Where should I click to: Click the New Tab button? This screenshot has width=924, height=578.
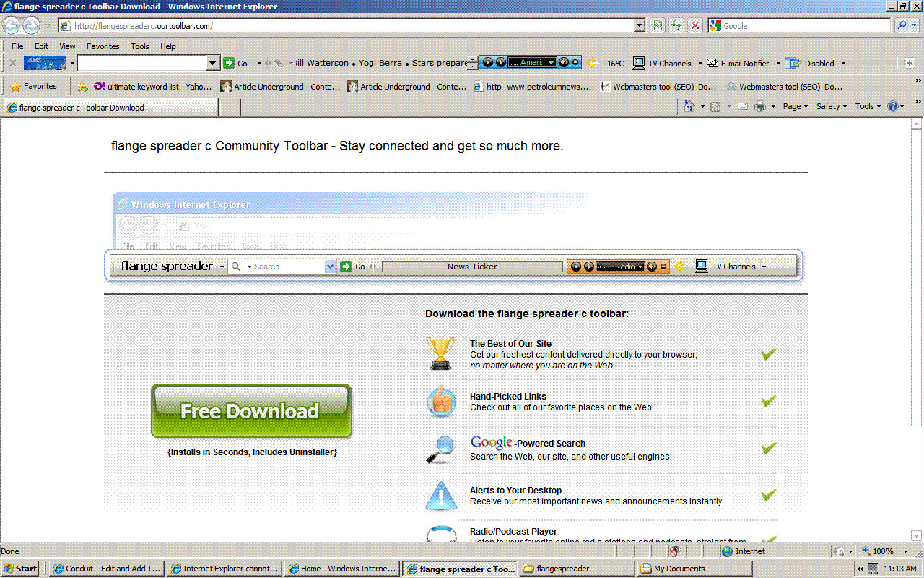click(x=230, y=108)
